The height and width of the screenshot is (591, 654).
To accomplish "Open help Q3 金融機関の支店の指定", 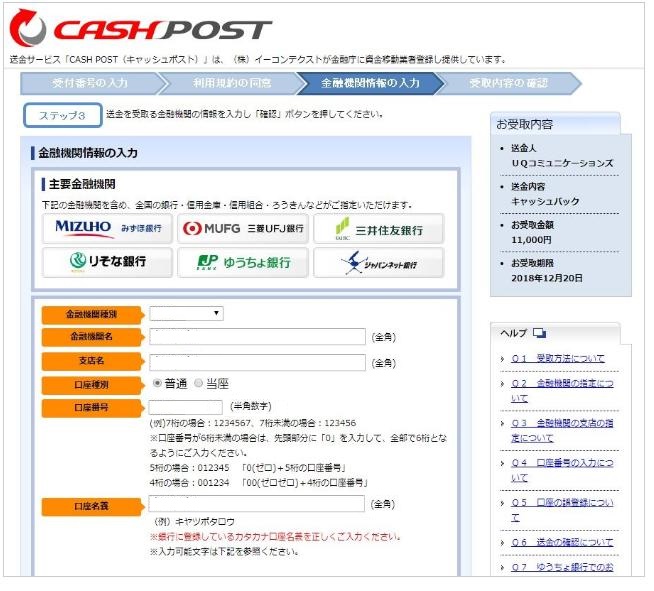I will (x=562, y=431).
